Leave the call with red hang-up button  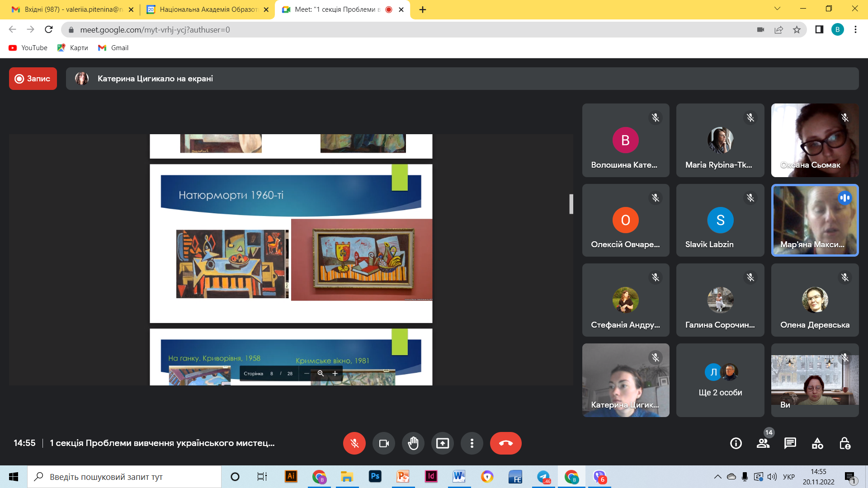click(x=506, y=443)
